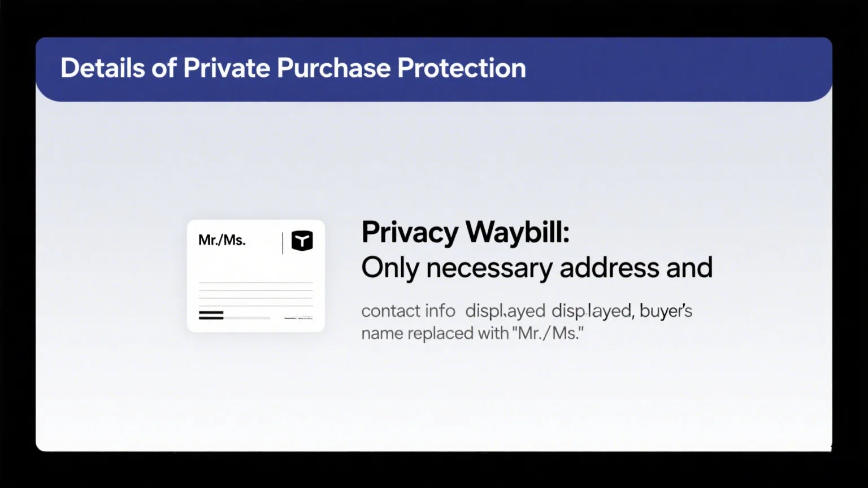The image size is (868, 488).
Task: Click the "Privacy Waybill:" heading
Action: (465, 232)
